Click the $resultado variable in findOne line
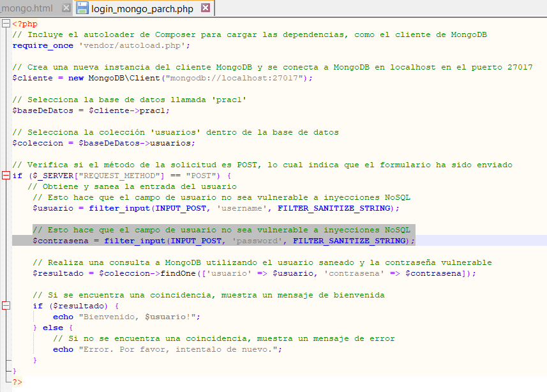The image size is (547, 392). (x=58, y=273)
